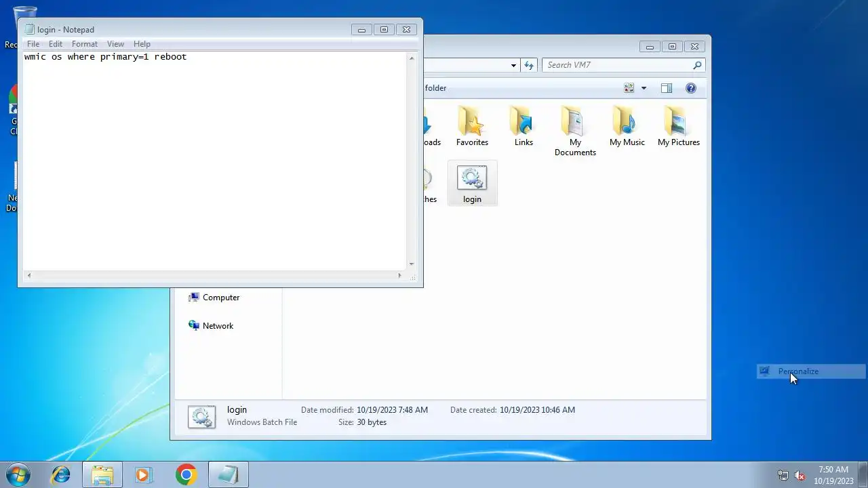
Task: Open the address bar history dropdown
Action: pyautogui.click(x=513, y=66)
